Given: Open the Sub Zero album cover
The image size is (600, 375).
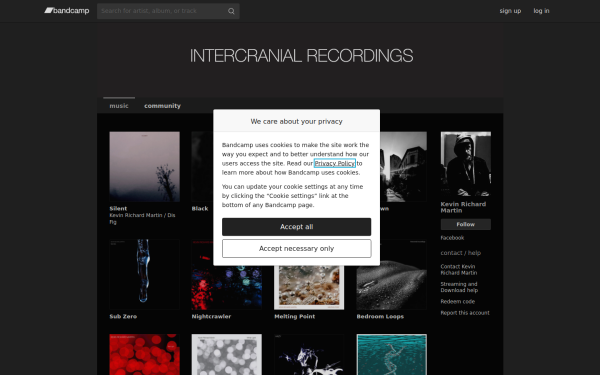Looking at the screenshot, I should point(144,274).
